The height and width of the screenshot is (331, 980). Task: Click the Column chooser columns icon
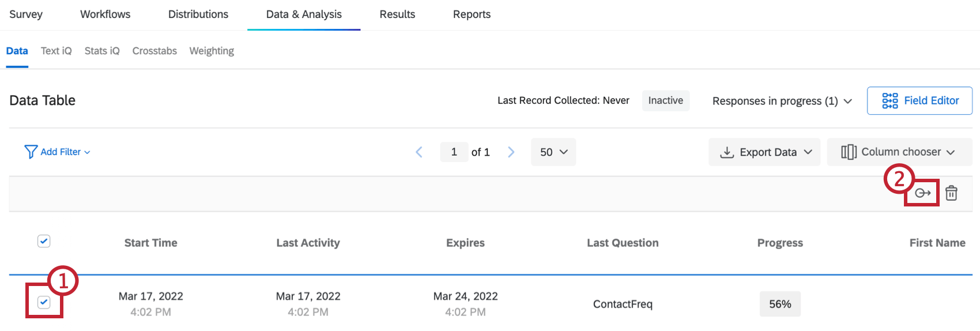849,152
